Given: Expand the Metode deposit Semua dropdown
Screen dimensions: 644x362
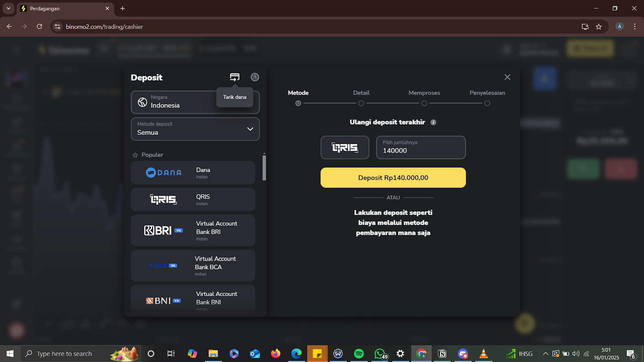Looking at the screenshot, I should click(195, 129).
